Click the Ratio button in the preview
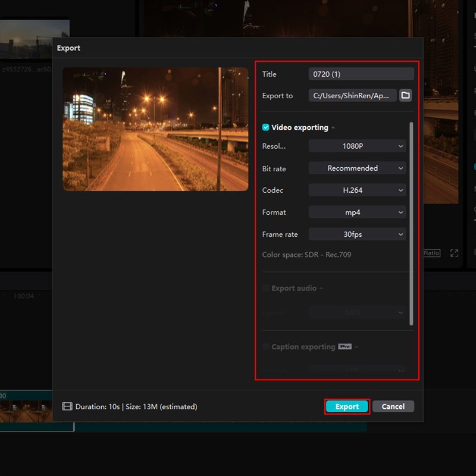 tap(431, 253)
